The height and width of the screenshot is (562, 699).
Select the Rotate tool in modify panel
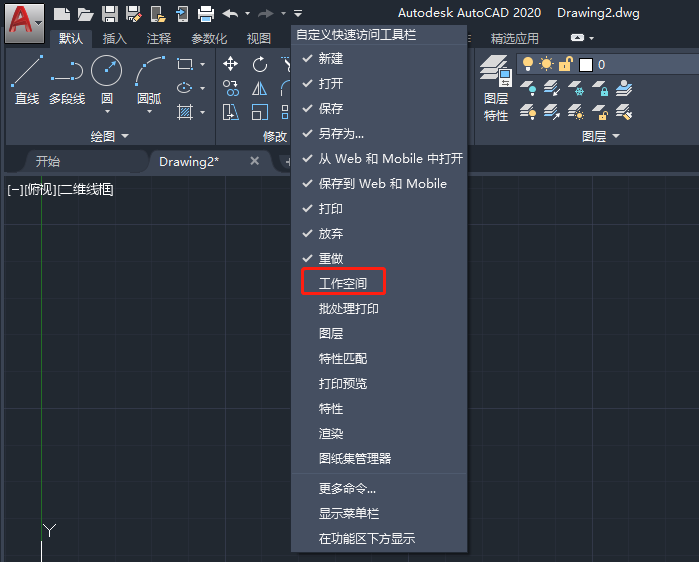[x=259, y=64]
